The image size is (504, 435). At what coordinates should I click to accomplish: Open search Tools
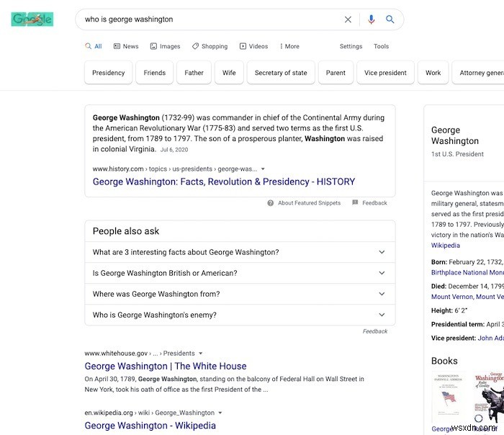[381, 46]
